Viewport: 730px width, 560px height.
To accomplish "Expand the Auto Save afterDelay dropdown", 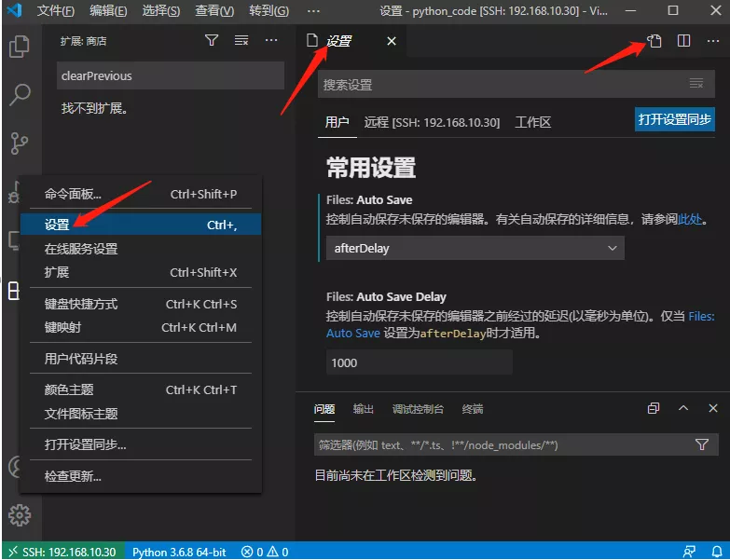I will [475, 248].
